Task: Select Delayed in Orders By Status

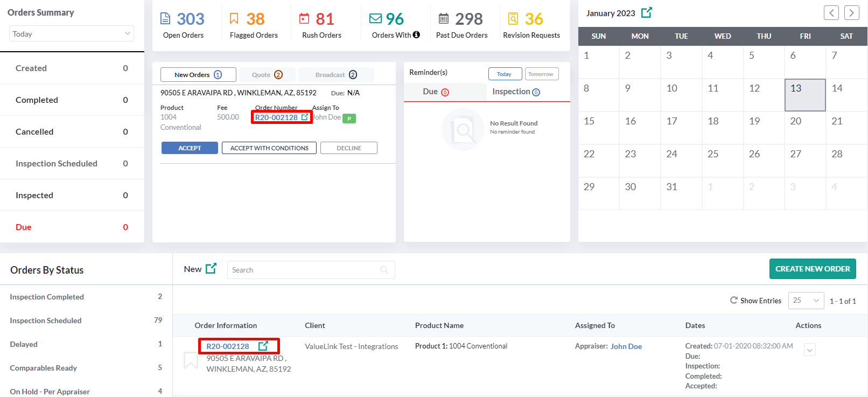Action: (x=86, y=344)
